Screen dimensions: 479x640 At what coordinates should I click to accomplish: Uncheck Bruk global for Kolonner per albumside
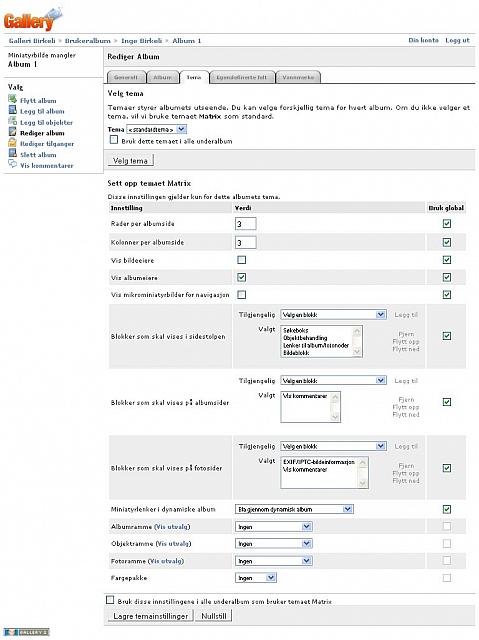[447, 242]
